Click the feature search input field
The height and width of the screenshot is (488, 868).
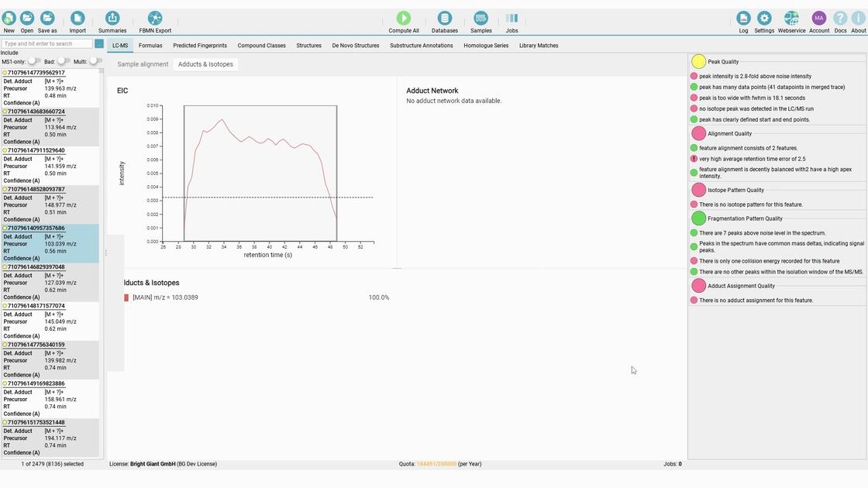pos(47,43)
